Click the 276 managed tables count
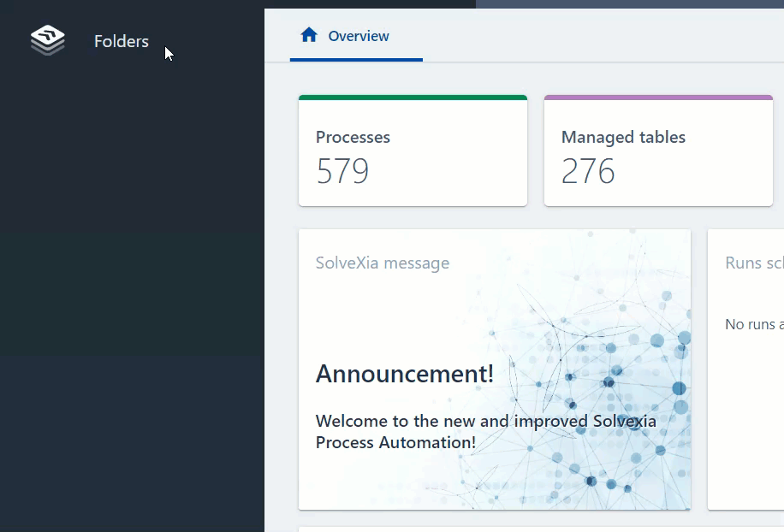Screen dimensions: 784x532 click(x=588, y=171)
